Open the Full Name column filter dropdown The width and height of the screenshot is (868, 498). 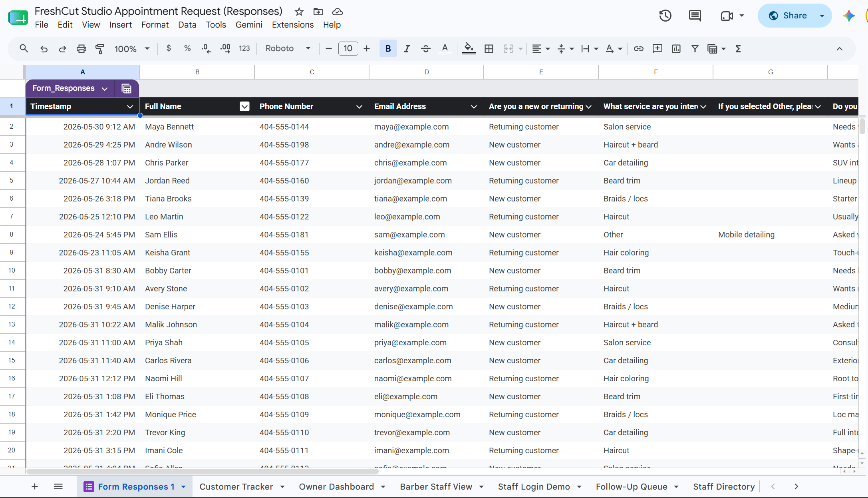[244, 106]
